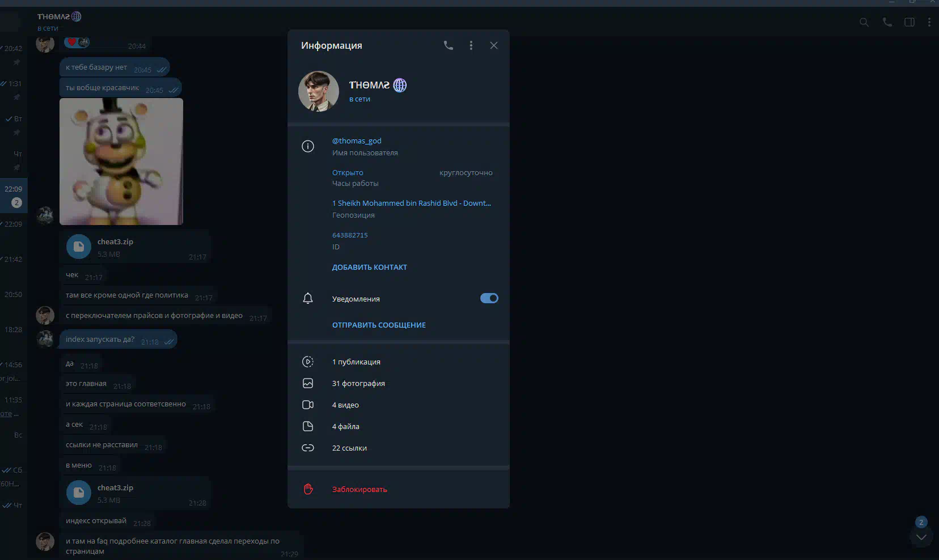Click the link icon beside 22 ссылки
This screenshot has width=939, height=560.
coord(308,448)
